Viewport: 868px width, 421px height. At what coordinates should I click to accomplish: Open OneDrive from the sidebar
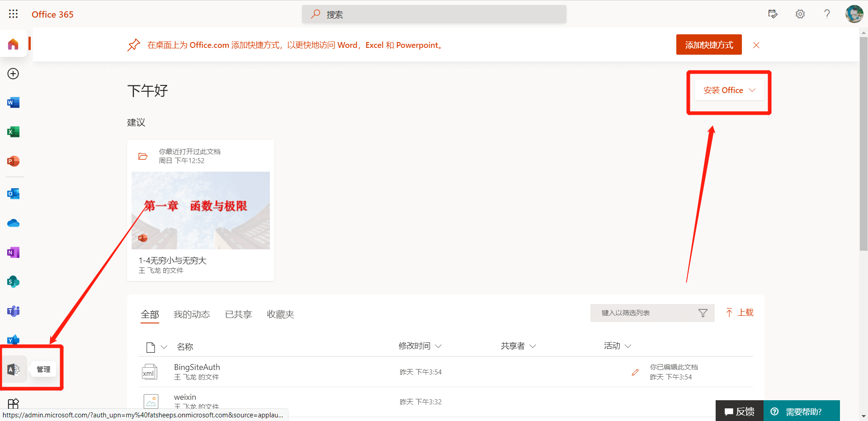[x=13, y=223]
